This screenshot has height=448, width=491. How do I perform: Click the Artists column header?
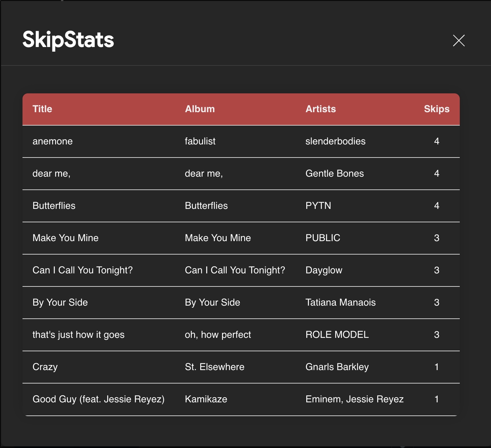tap(320, 109)
